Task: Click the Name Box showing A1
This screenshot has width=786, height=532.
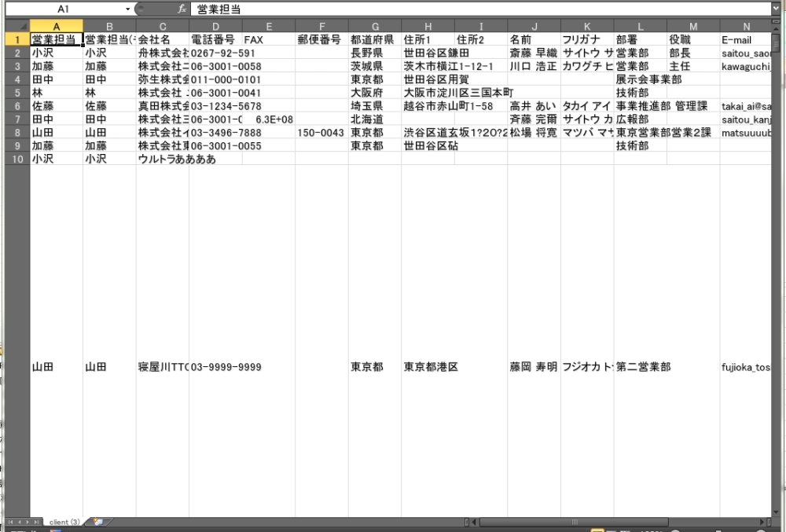Action: click(63, 9)
